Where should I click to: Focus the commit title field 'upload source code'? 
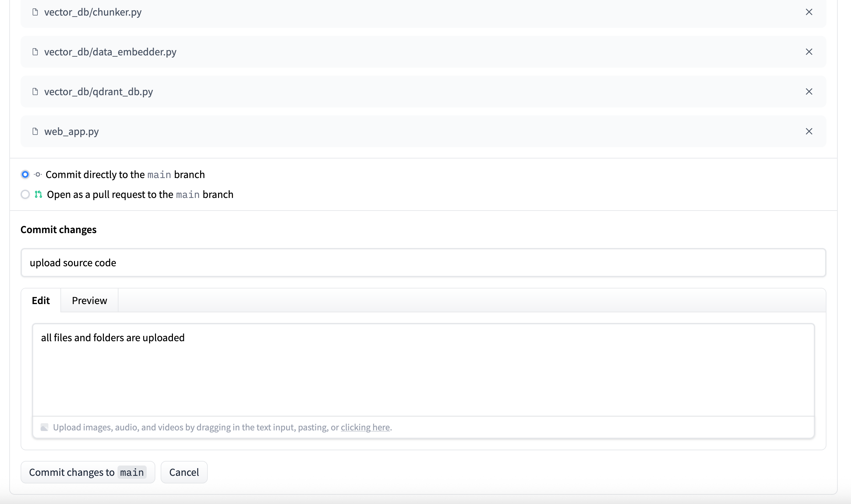click(423, 263)
